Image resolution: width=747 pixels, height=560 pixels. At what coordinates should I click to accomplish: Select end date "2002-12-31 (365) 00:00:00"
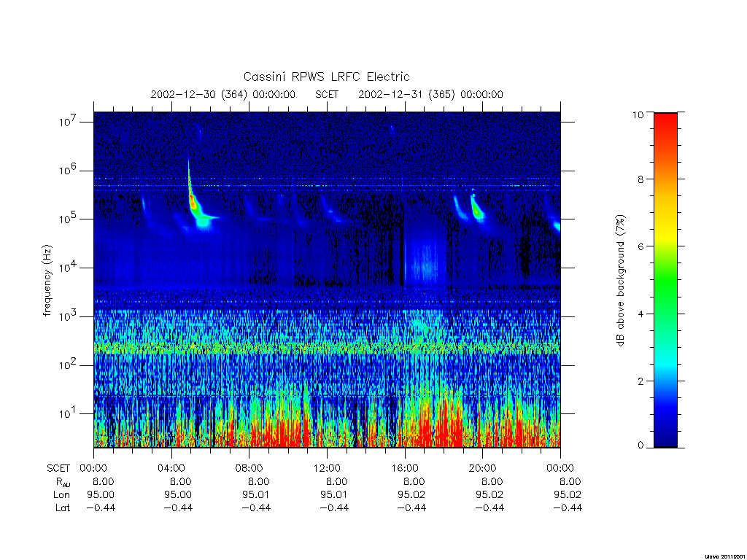pos(430,94)
